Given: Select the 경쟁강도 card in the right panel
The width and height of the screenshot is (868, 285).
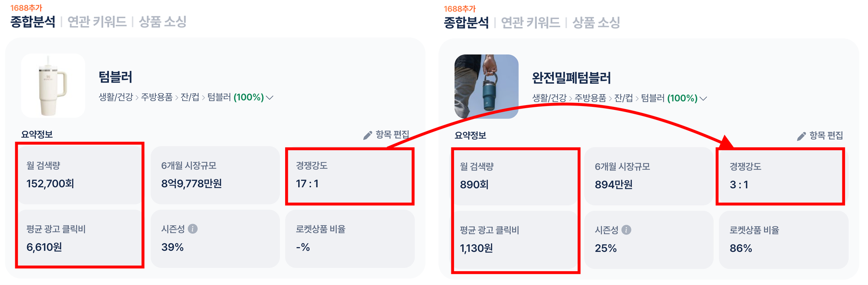Looking at the screenshot, I should [x=781, y=176].
